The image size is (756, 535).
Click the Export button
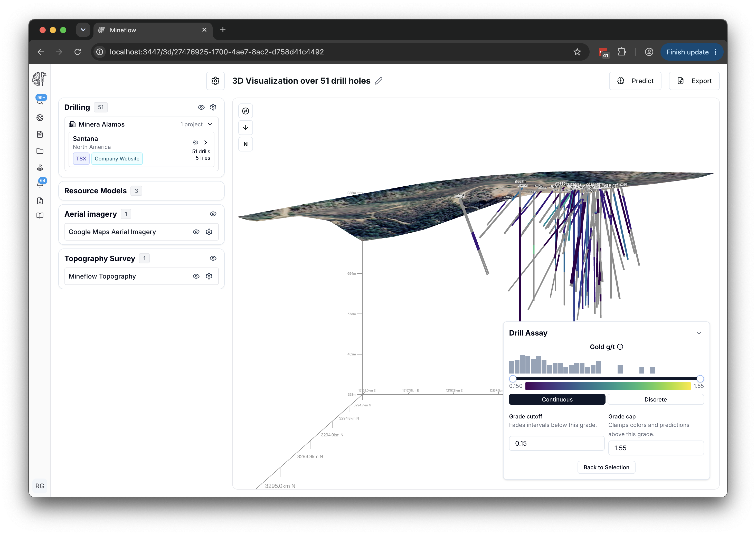694,81
